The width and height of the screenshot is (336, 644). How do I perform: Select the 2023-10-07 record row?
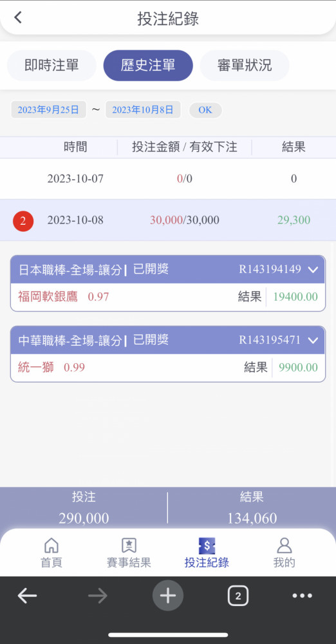point(168,178)
